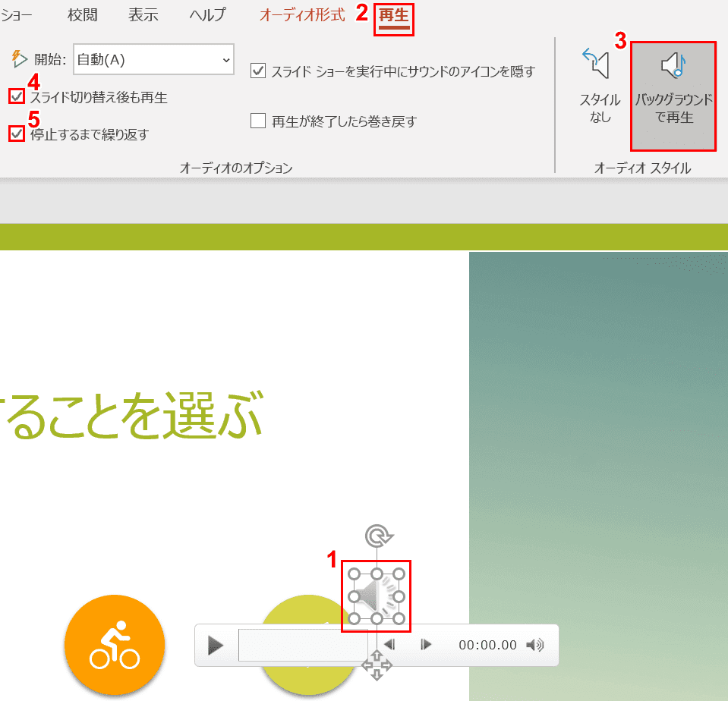Click the 開始 start lightning icon
The height and width of the screenshot is (701, 728).
(19, 59)
